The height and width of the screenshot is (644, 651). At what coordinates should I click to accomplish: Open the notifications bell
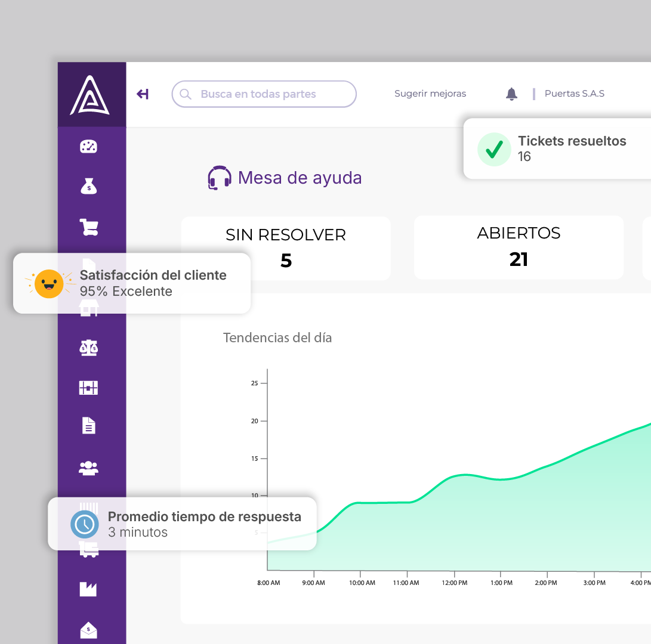click(x=511, y=94)
